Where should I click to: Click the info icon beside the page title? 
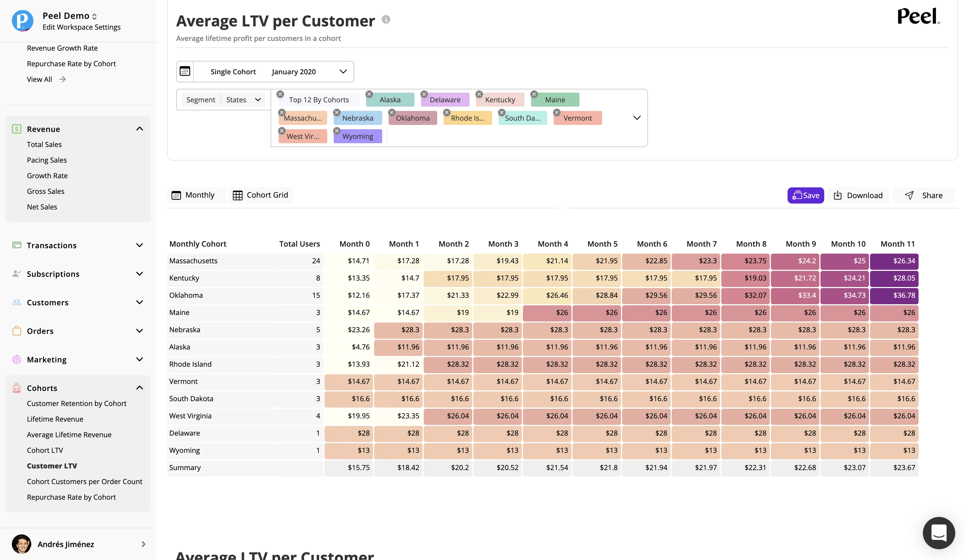pyautogui.click(x=386, y=20)
